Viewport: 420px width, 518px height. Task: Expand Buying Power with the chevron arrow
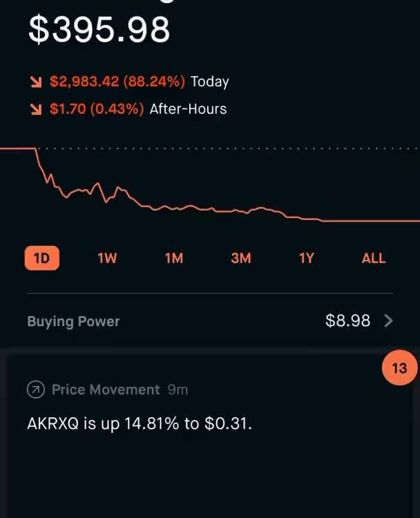click(388, 320)
